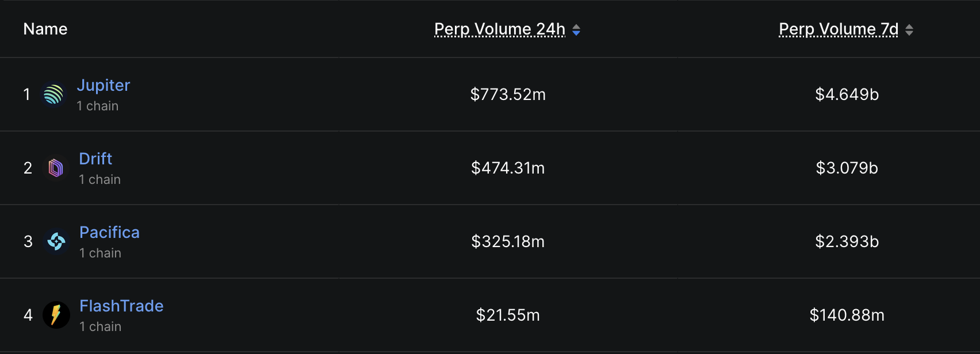Image resolution: width=980 pixels, height=354 pixels.
Task: Select FlashTrade's $140.88m 7d volume cell
Action: pyautogui.click(x=847, y=315)
